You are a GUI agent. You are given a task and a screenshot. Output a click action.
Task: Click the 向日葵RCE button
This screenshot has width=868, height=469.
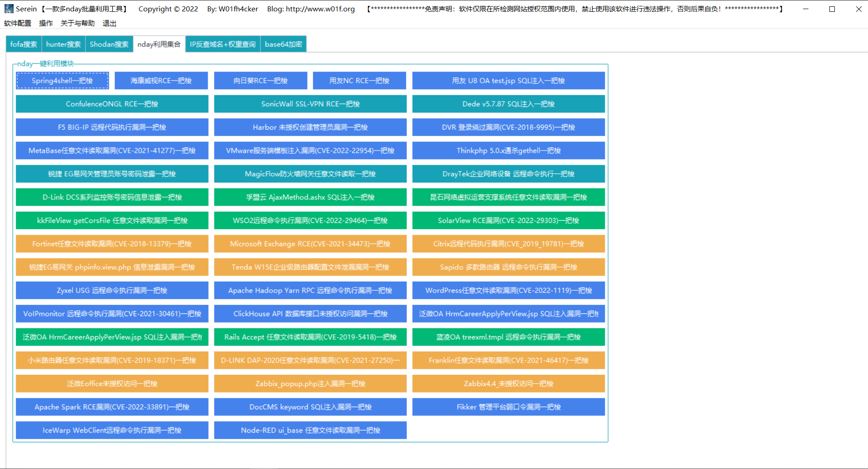point(260,81)
